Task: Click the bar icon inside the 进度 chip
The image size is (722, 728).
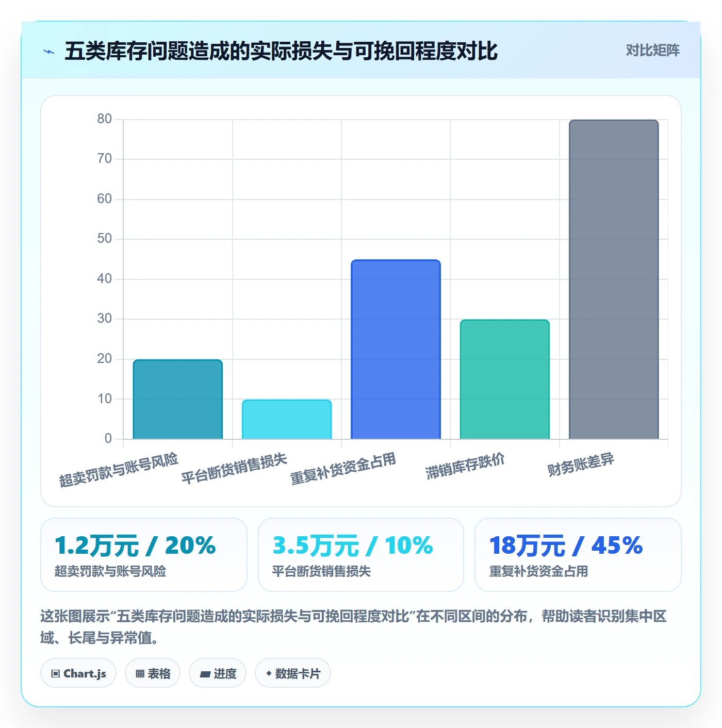Action: 205,674
